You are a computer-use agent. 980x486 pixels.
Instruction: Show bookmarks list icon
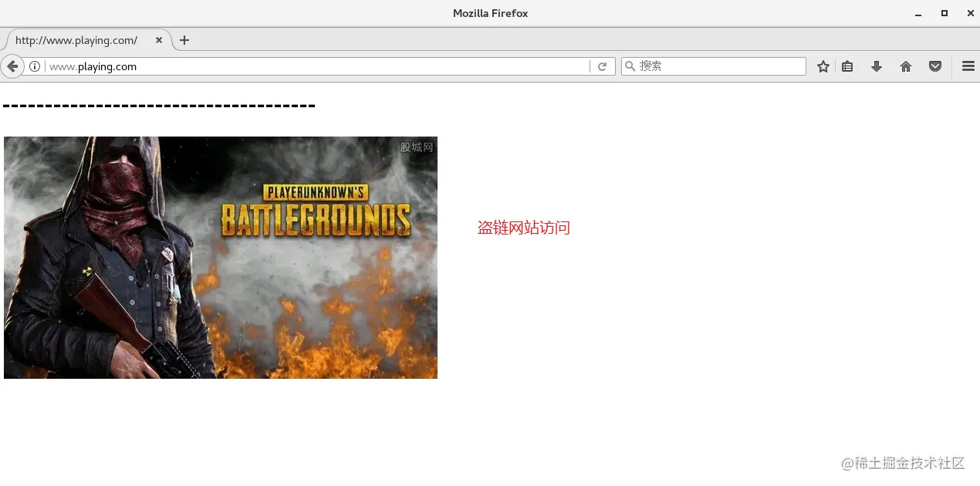click(x=847, y=66)
